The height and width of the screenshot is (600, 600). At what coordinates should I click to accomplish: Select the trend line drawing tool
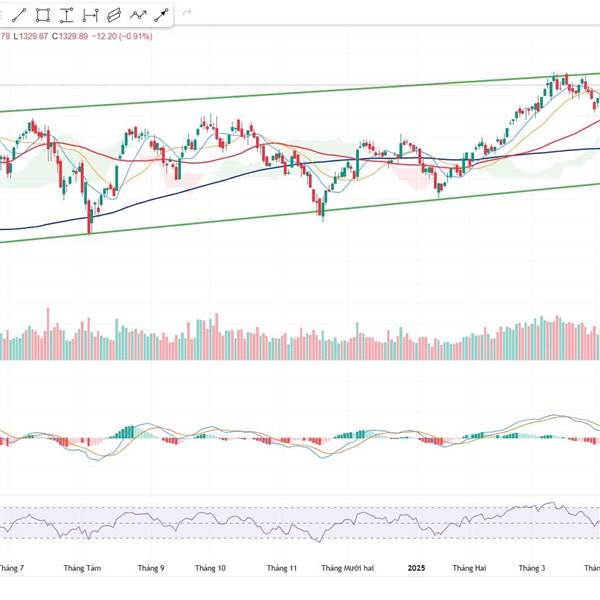pyautogui.click(x=19, y=15)
